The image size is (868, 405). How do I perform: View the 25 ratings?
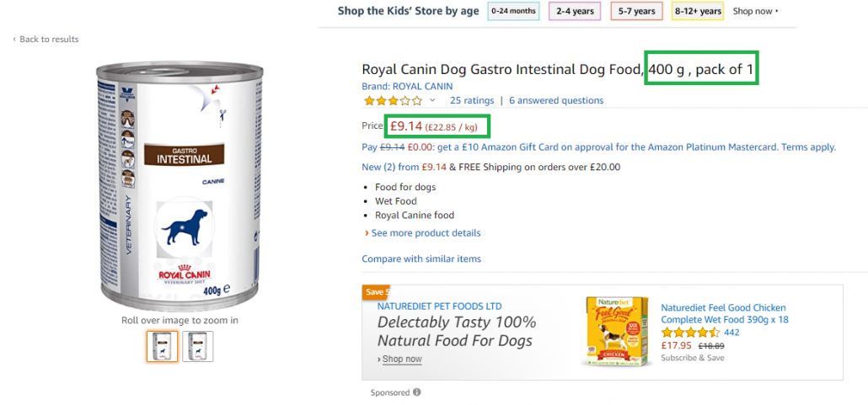472,100
